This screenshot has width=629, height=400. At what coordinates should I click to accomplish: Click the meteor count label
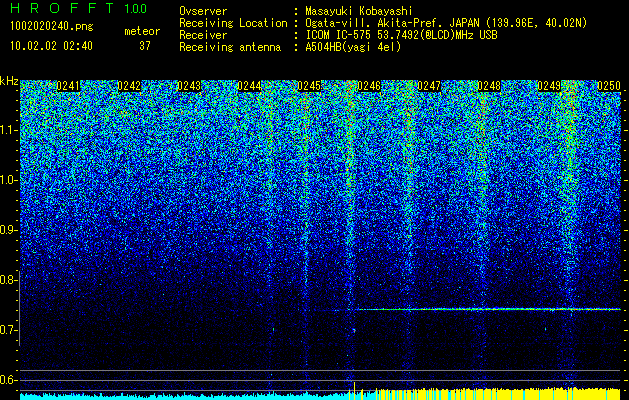[x=142, y=31]
